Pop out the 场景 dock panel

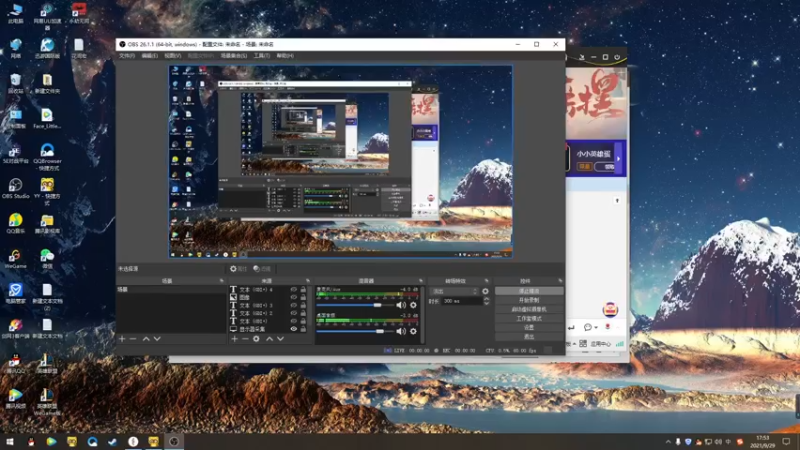(x=221, y=281)
